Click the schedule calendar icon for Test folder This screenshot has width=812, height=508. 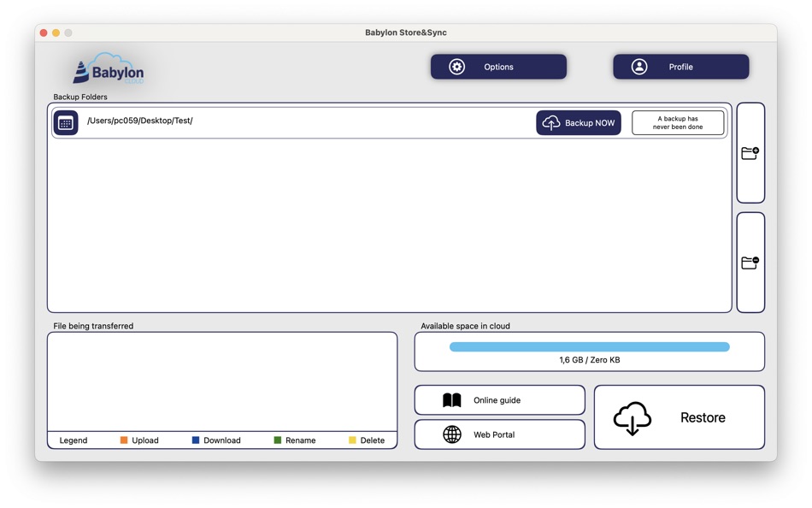click(x=66, y=123)
